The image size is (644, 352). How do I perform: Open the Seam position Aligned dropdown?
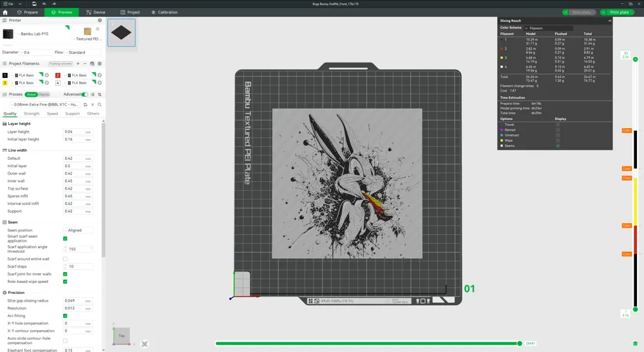78,230
